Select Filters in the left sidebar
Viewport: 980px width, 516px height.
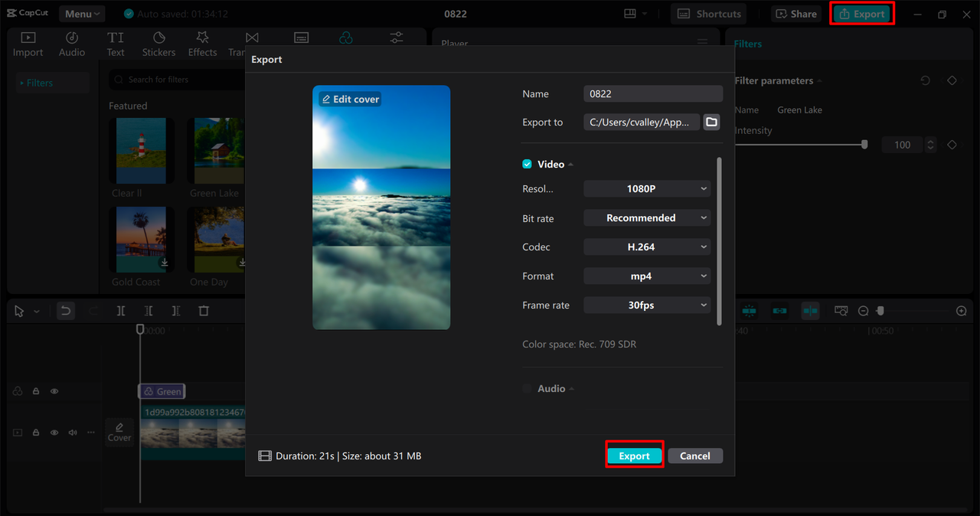(x=53, y=83)
